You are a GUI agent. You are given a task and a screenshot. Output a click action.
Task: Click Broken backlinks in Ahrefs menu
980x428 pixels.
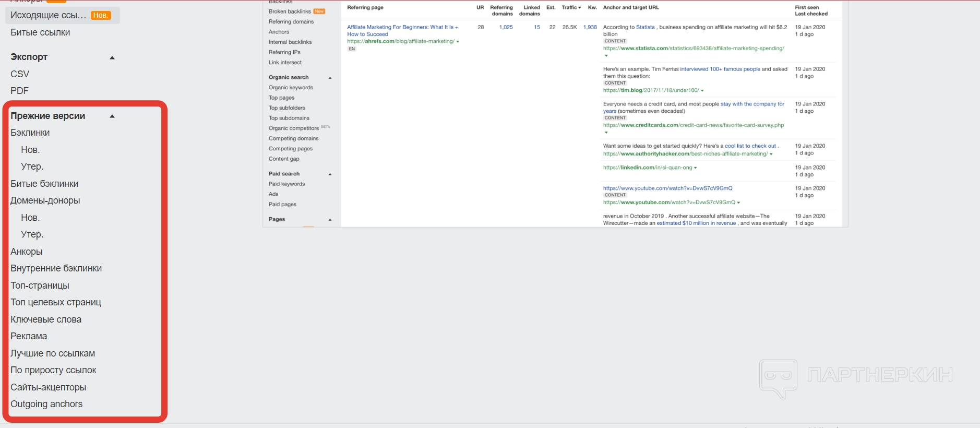[290, 11]
